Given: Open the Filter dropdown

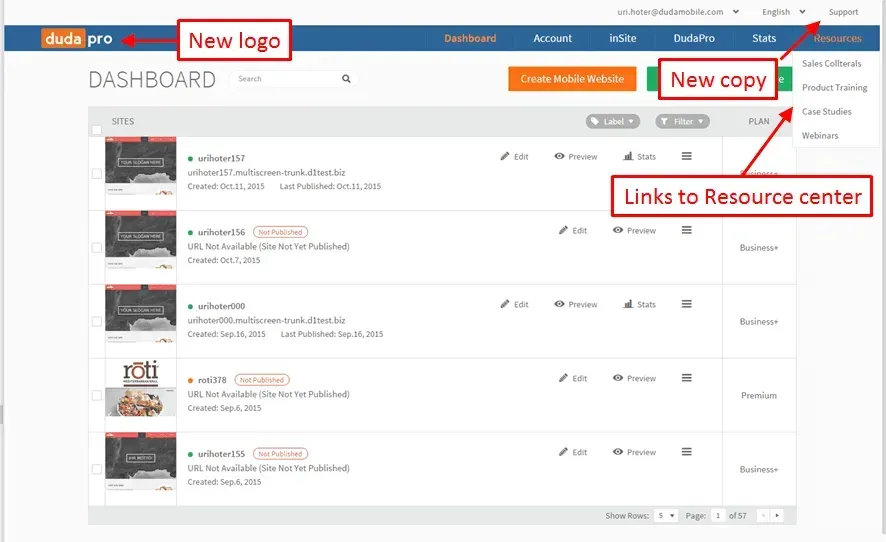Looking at the screenshot, I should click(682, 122).
